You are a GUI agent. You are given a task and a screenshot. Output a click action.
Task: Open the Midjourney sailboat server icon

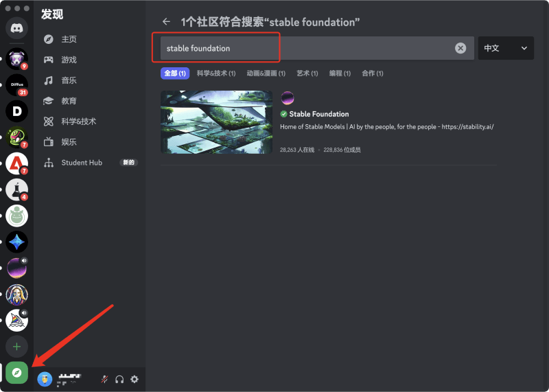click(16, 320)
